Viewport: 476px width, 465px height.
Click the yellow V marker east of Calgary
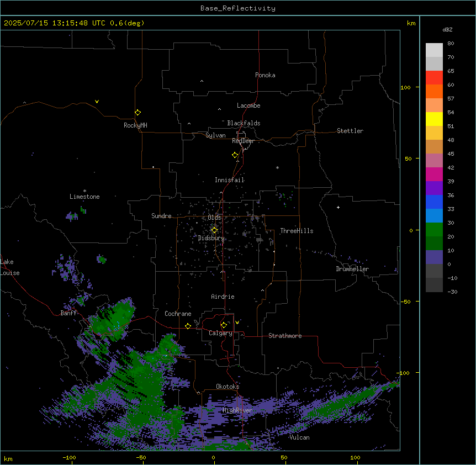point(237,322)
